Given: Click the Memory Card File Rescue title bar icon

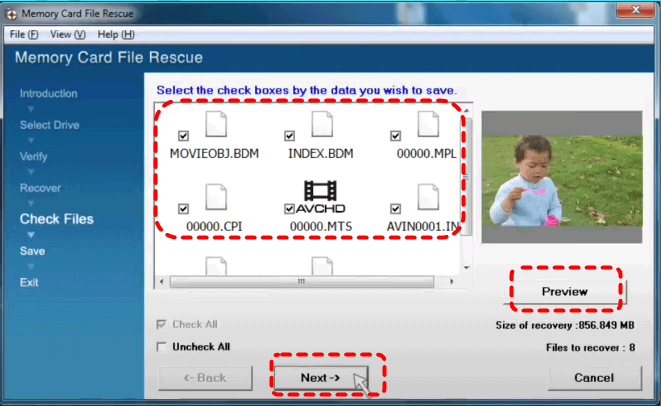Looking at the screenshot, I should pos(12,13).
